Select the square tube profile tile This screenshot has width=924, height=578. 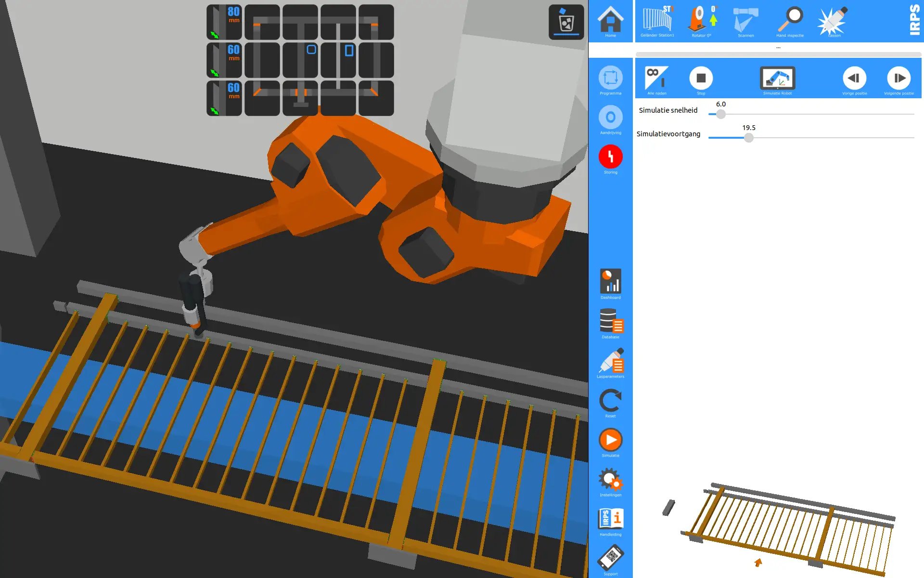(x=300, y=60)
